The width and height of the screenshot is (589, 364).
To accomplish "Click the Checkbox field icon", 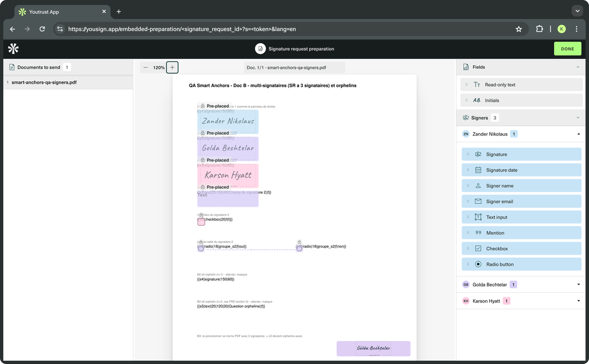I will (x=478, y=248).
